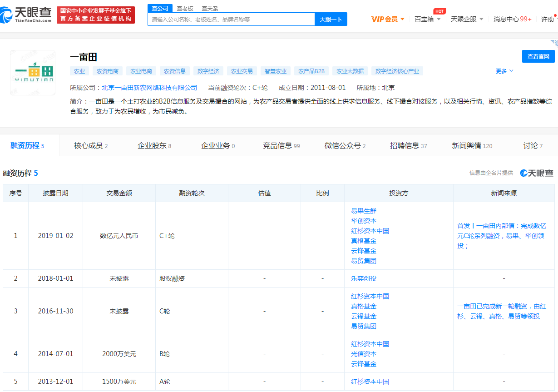Click the 2000万美元 amount cell

coord(119,354)
